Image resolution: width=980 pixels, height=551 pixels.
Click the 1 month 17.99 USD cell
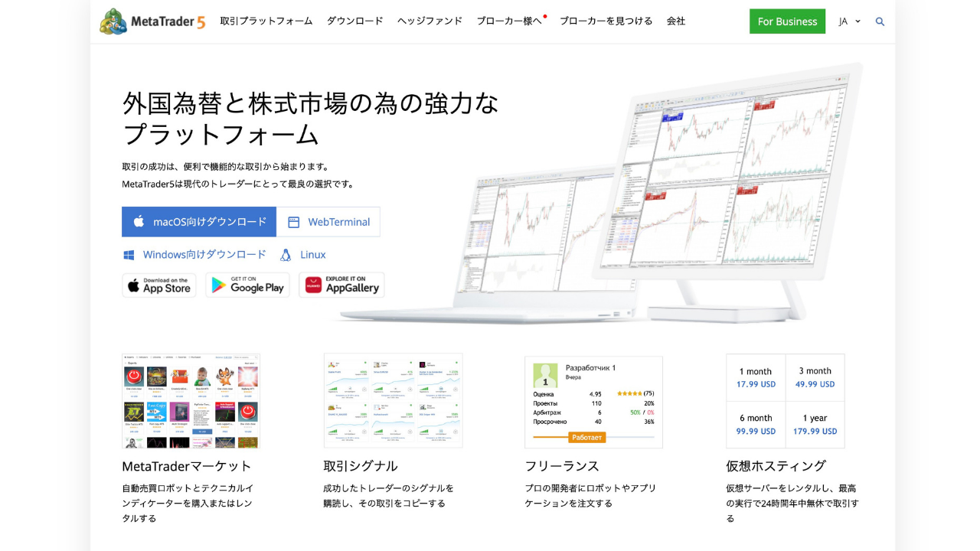(x=756, y=378)
